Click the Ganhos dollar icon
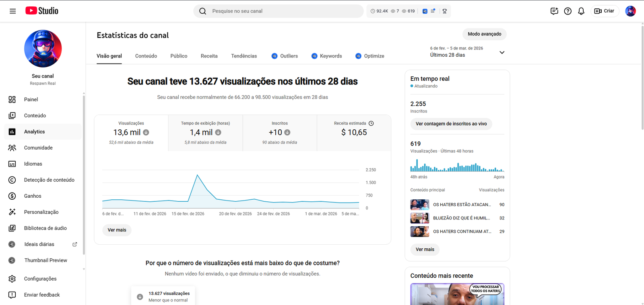The width and height of the screenshot is (644, 305). pos(12,196)
